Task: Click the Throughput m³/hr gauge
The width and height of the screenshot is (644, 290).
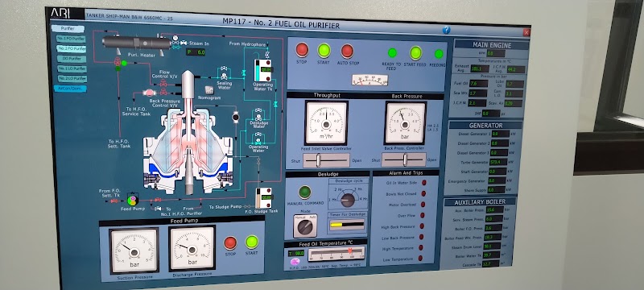Action: click(x=326, y=122)
